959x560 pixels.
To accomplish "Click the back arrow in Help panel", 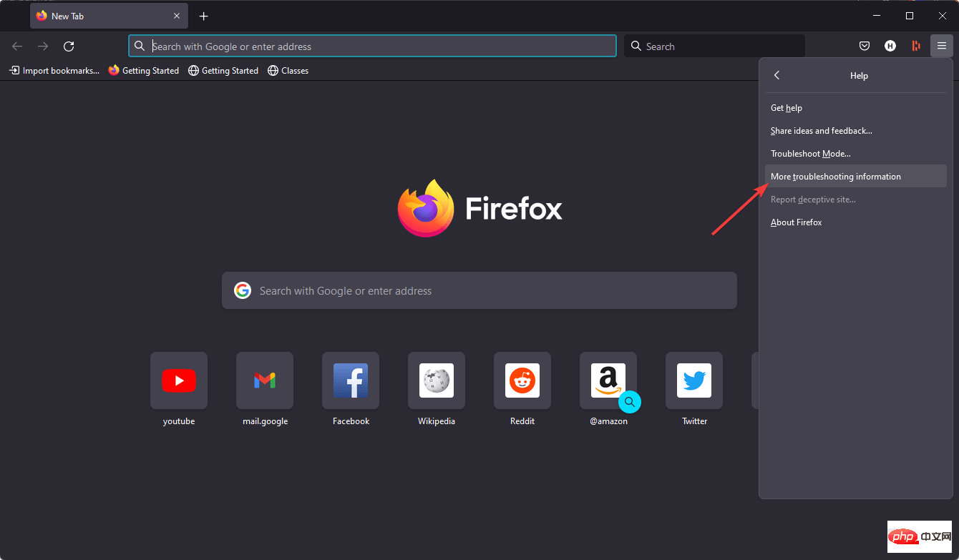I will point(777,76).
